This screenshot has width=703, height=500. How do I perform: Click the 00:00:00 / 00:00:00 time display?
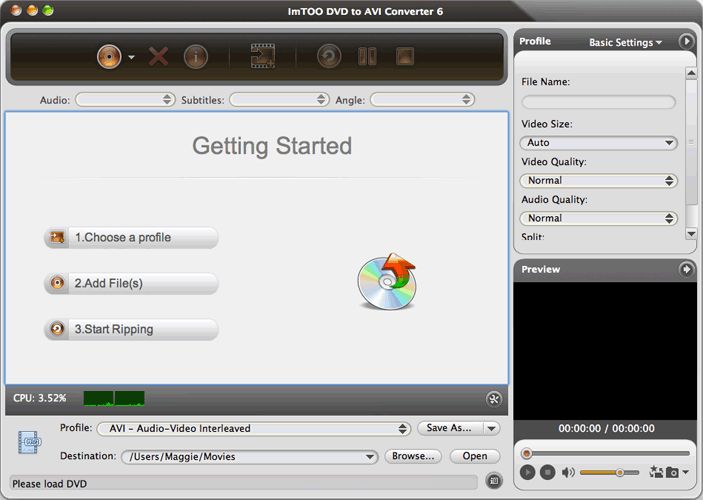point(606,428)
